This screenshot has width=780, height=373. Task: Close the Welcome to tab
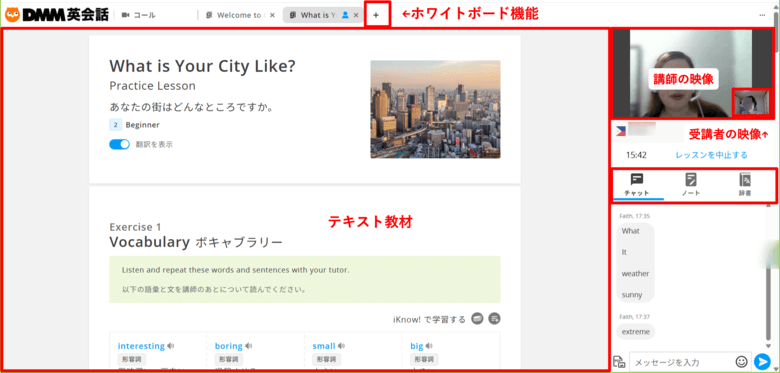(x=272, y=15)
